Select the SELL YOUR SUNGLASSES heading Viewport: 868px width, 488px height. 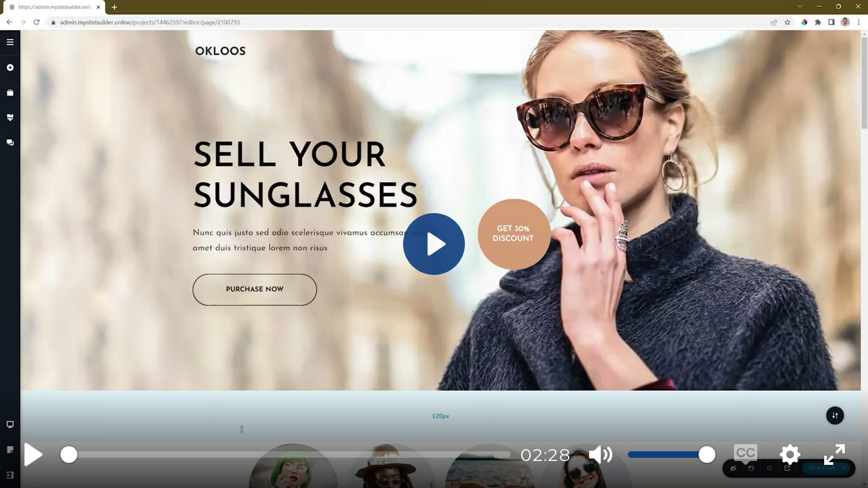pos(305,175)
